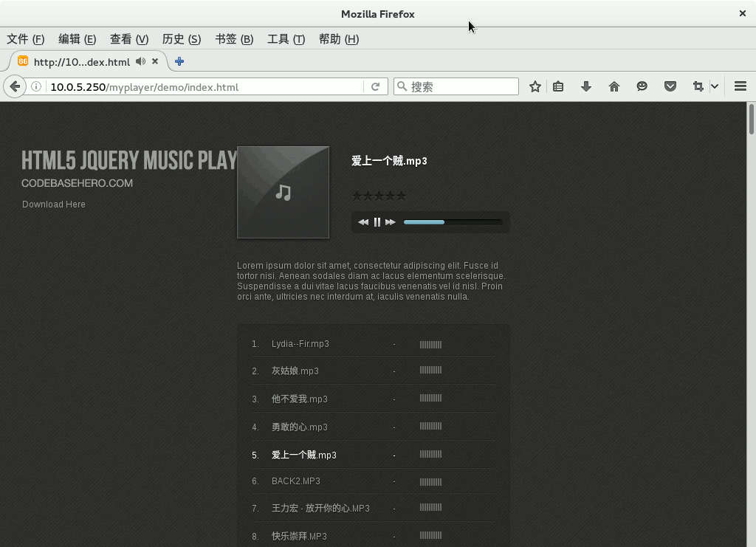
Task: Open the 查看 (V) menu
Action: (129, 39)
